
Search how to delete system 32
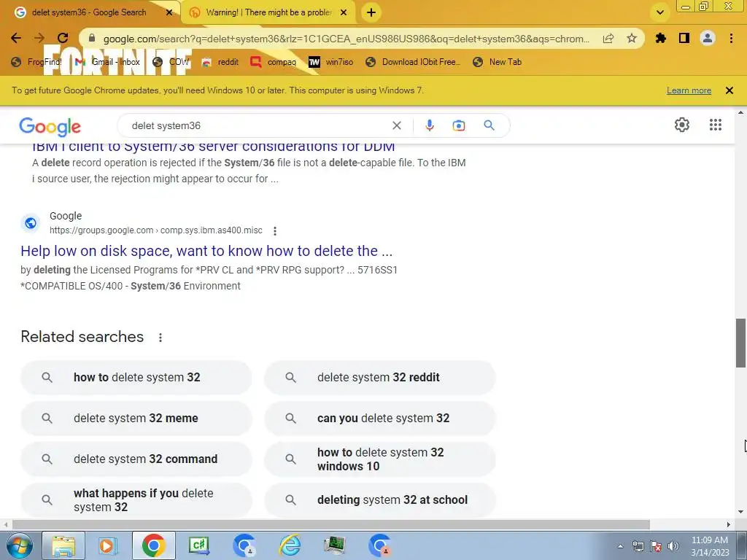tap(136, 377)
